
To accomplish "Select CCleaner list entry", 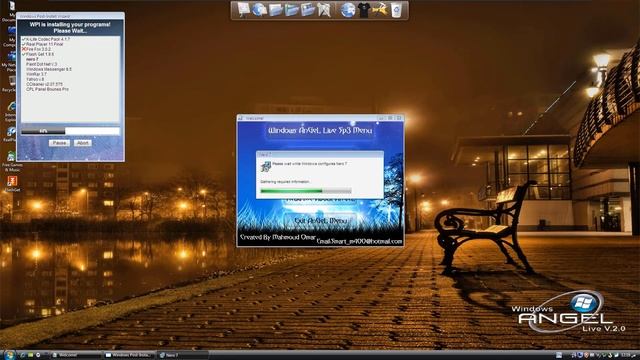I will click(x=44, y=84).
